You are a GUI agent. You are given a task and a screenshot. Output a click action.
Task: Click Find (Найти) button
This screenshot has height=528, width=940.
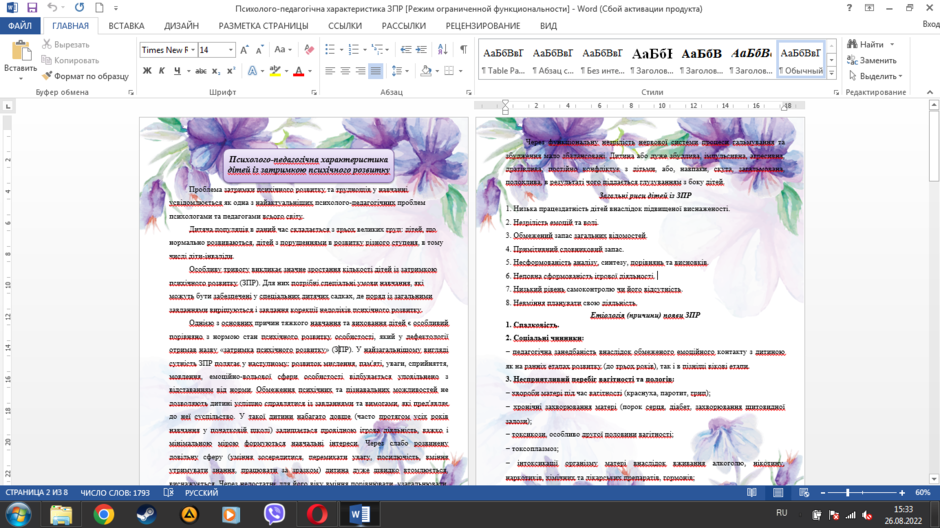point(866,44)
